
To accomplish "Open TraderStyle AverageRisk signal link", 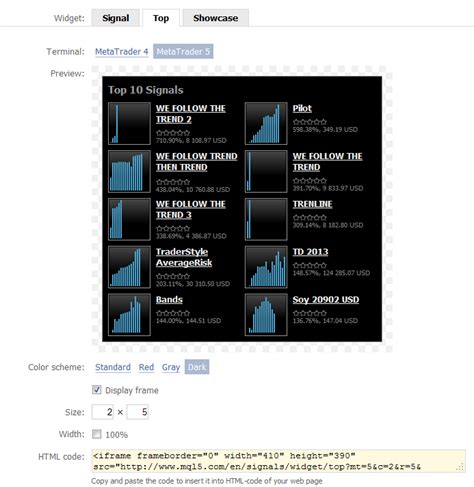I will (184, 257).
